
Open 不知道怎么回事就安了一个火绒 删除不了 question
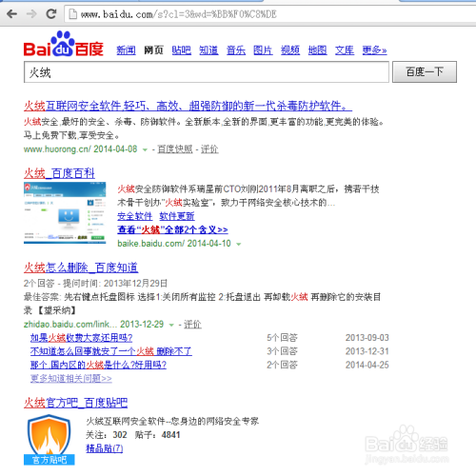(x=111, y=351)
